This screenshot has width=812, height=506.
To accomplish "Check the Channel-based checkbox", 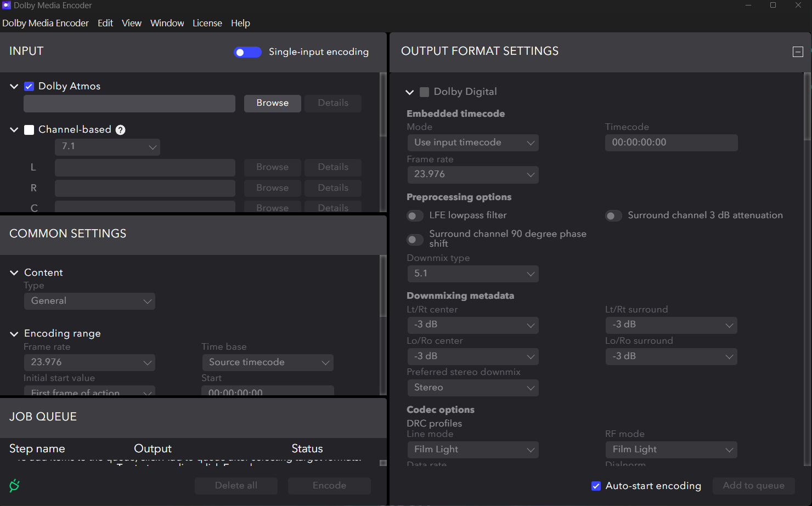I will [29, 129].
